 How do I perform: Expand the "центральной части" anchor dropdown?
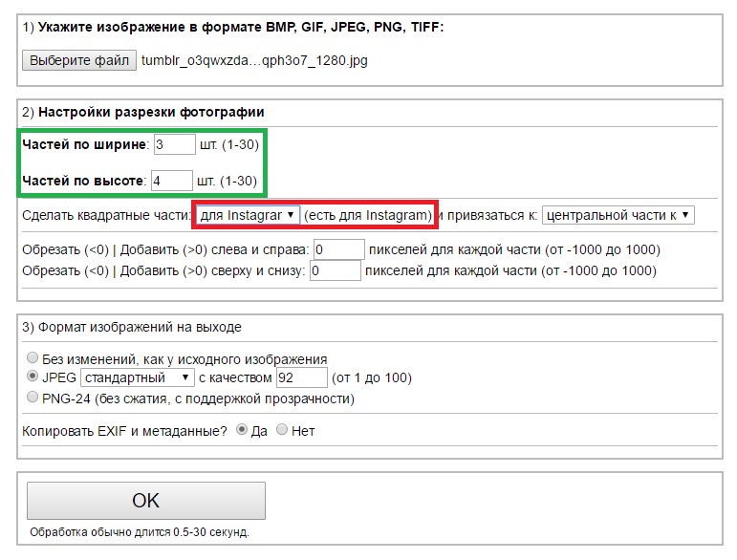point(618,216)
